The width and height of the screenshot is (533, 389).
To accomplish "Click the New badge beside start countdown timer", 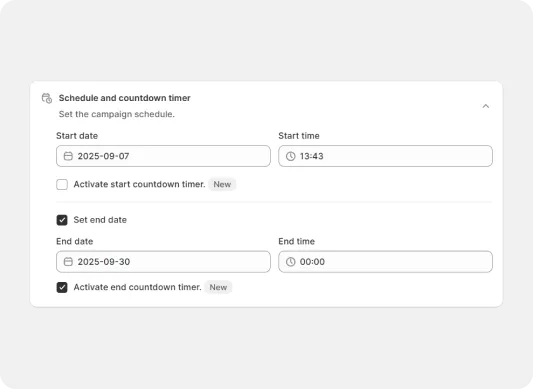I will [222, 184].
